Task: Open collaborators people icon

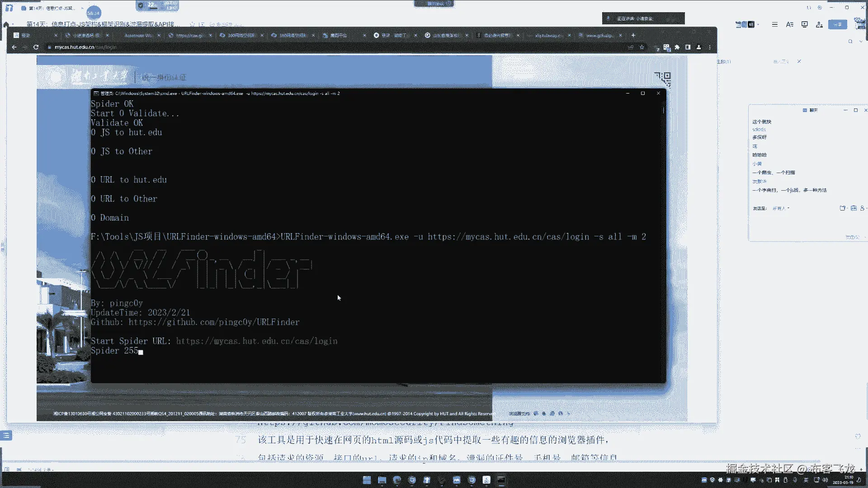Action: [x=819, y=24]
